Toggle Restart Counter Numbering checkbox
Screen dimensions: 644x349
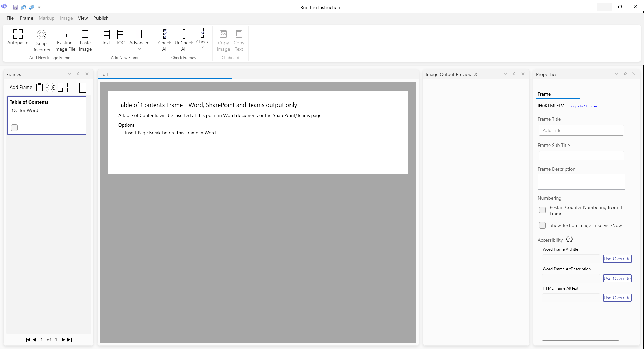point(542,210)
